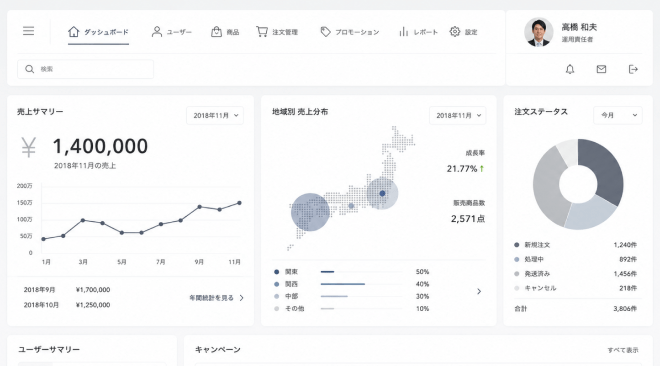Click the shopping cart orders icon

click(262, 32)
